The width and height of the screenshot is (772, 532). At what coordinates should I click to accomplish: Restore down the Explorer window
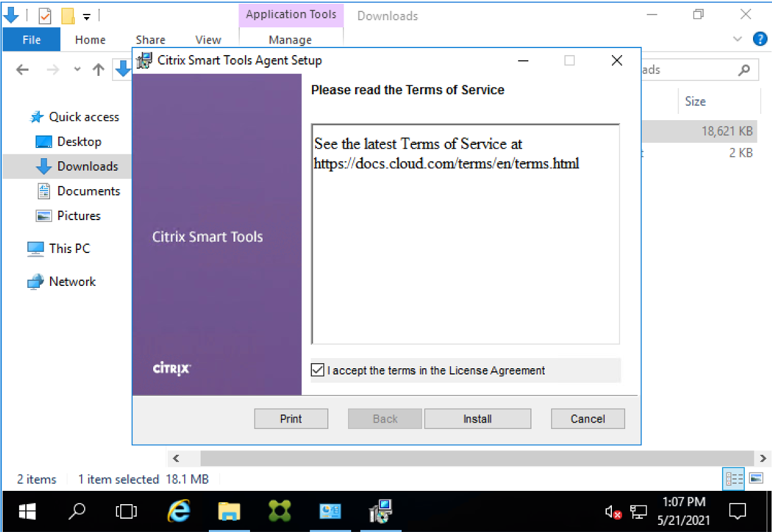(699, 15)
